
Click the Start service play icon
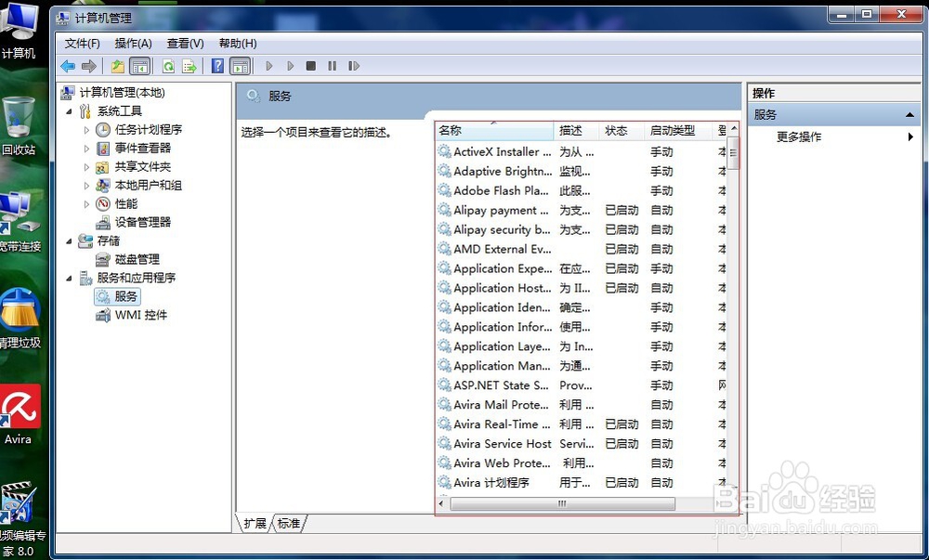269,66
